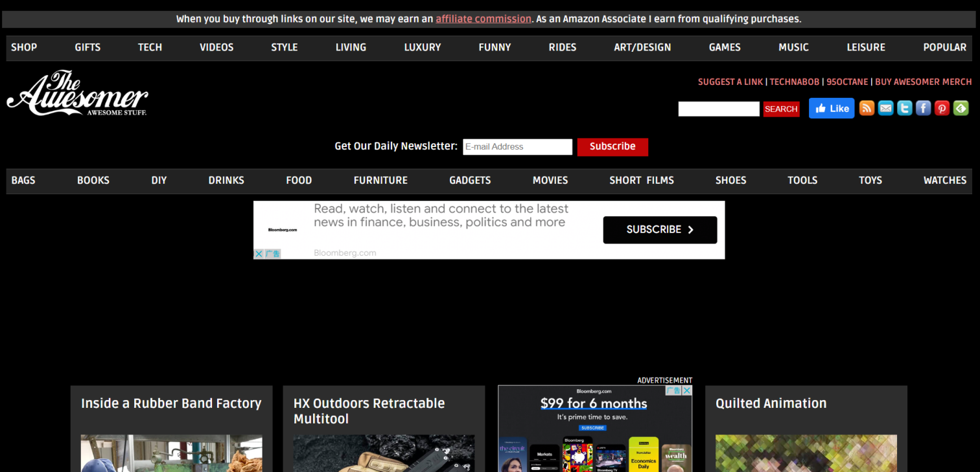Image resolution: width=980 pixels, height=472 pixels.
Task: Click the BUY AWESOMER MERCH link
Action: point(923,82)
